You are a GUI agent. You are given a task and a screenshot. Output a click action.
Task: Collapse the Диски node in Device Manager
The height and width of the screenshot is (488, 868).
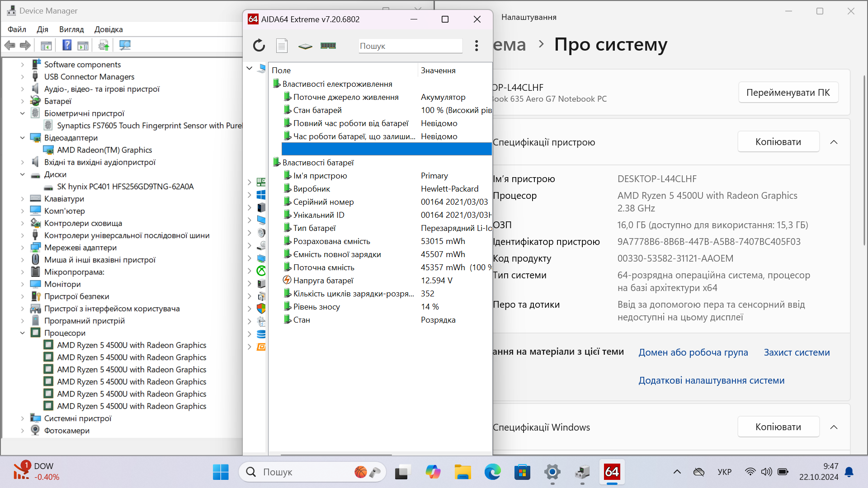23,174
